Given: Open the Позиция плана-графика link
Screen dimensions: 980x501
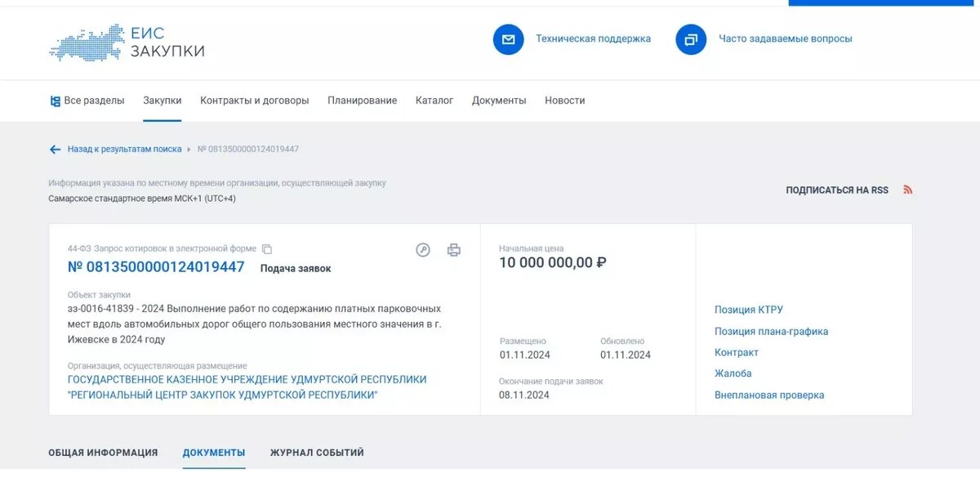Looking at the screenshot, I should click(771, 331).
